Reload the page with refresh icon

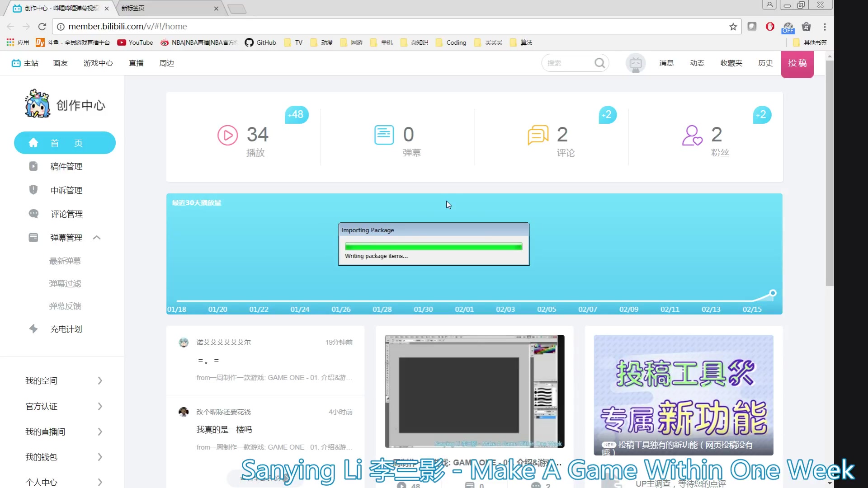[x=42, y=27]
